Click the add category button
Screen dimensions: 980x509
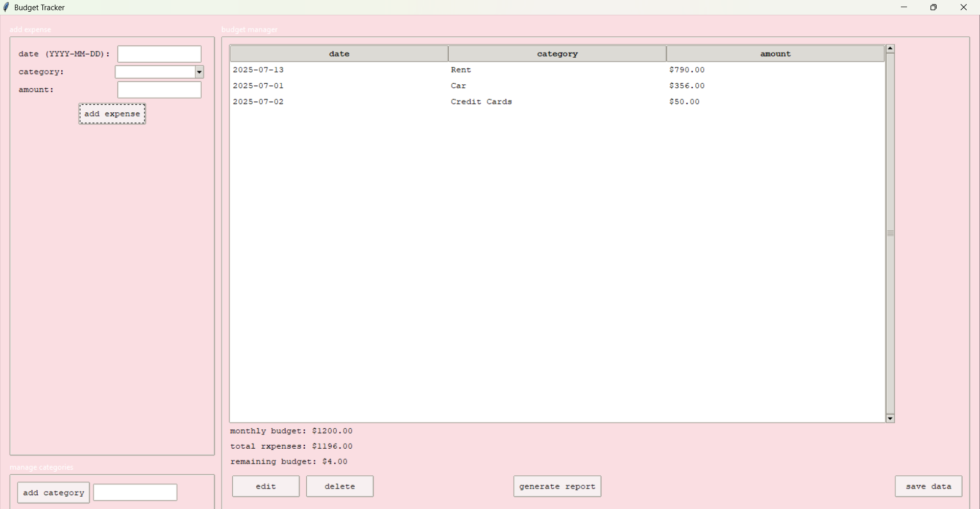(54, 493)
